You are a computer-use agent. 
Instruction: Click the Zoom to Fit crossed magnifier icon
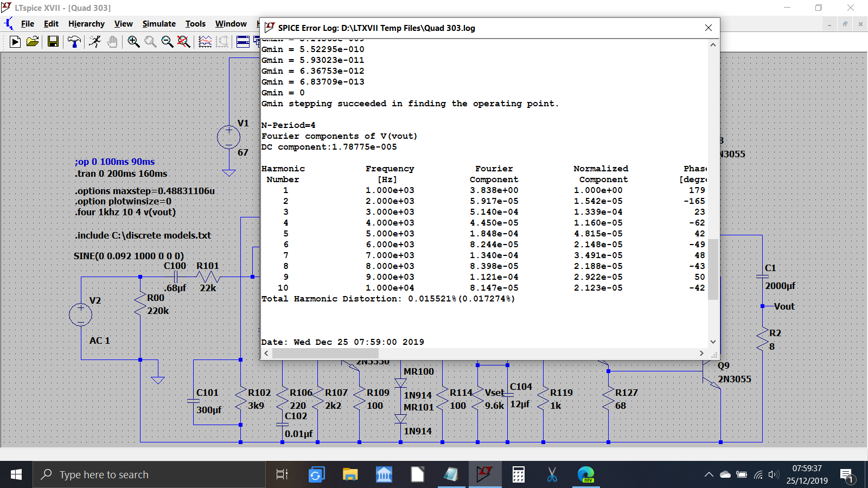tap(184, 42)
